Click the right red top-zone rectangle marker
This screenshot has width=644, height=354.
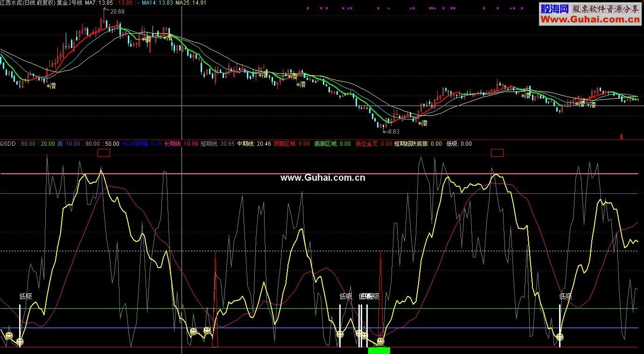click(497, 153)
